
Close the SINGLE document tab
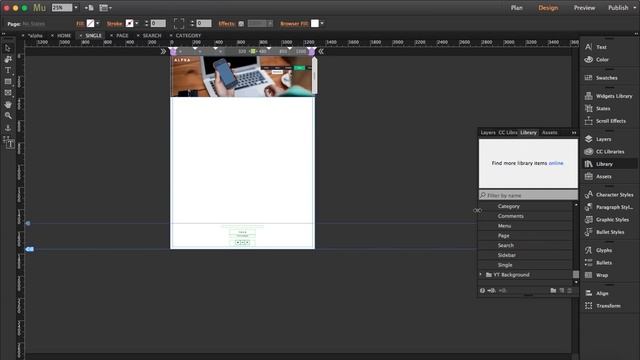tap(81, 36)
